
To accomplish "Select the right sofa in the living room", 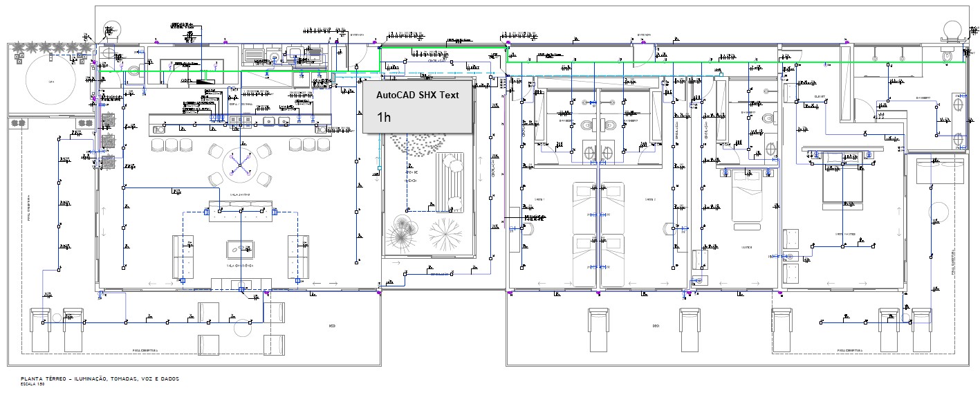I will pyautogui.click(x=298, y=256).
